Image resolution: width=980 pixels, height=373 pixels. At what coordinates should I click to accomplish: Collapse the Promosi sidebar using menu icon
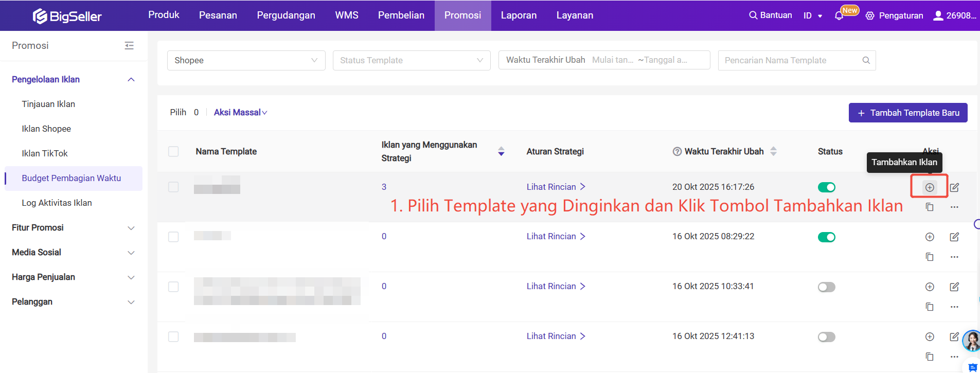[129, 46]
